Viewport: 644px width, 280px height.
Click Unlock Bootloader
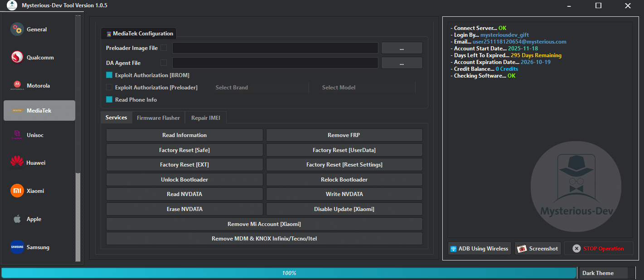point(184,179)
